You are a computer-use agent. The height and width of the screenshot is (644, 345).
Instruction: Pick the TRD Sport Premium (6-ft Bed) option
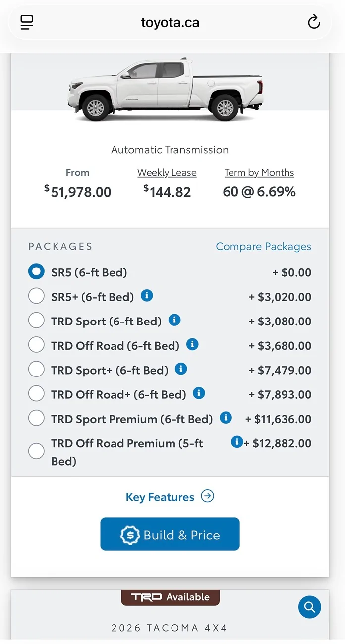tap(36, 418)
